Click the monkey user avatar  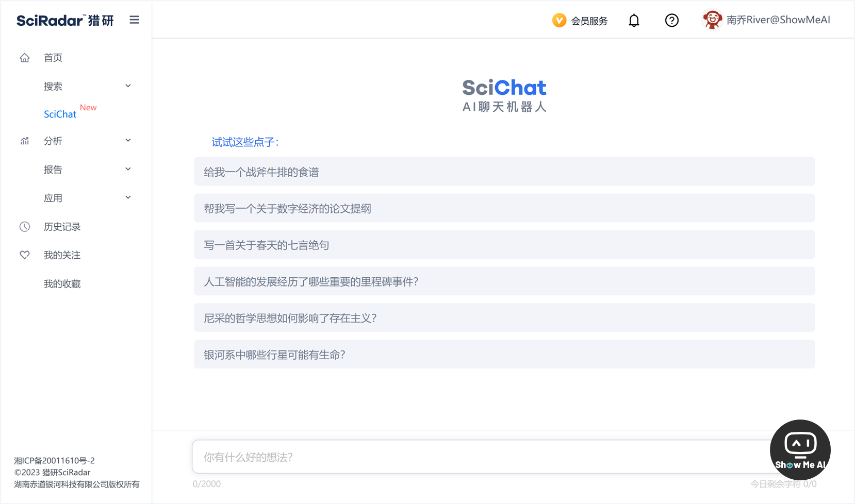(712, 20)
